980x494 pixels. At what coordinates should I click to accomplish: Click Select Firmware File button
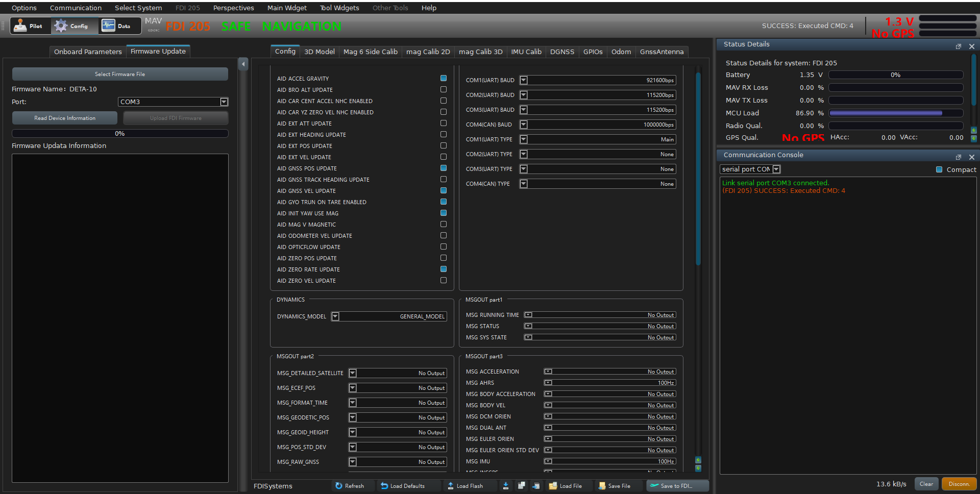[x=120, y=74]
